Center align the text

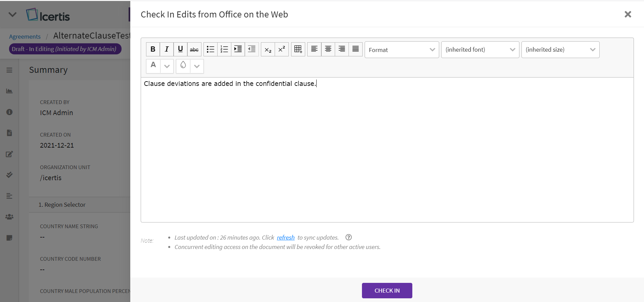(328, 49)
